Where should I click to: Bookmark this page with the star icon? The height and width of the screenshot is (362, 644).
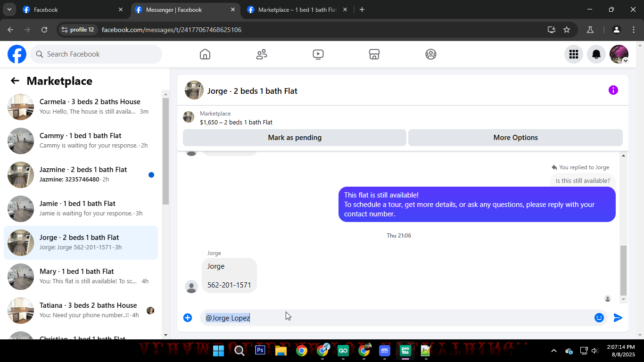(x=567, y=30)
